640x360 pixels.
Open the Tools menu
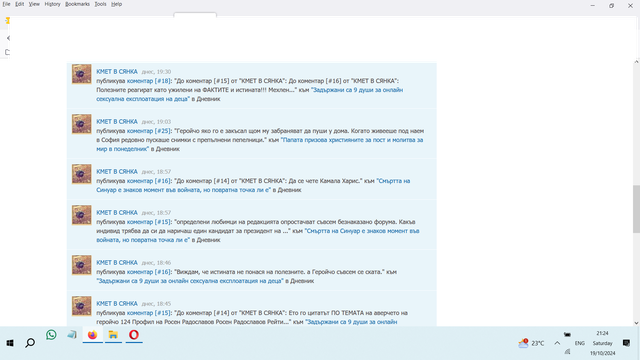pos(100,4)
